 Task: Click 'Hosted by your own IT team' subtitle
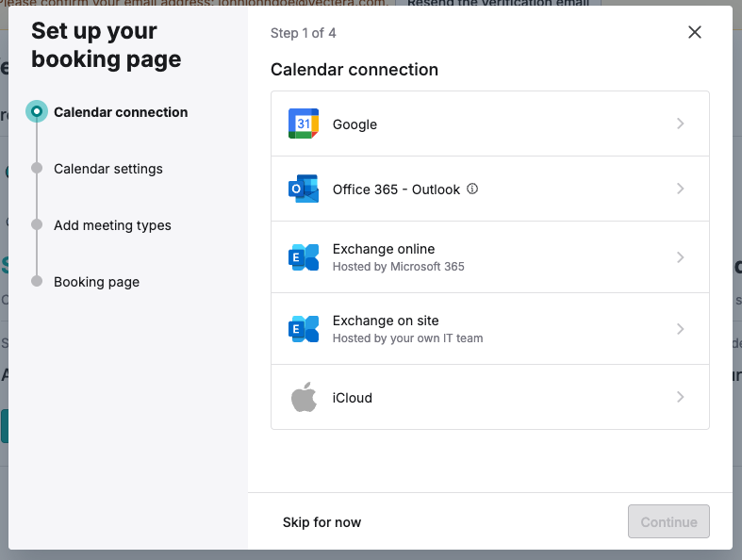(x=407, y=338)
